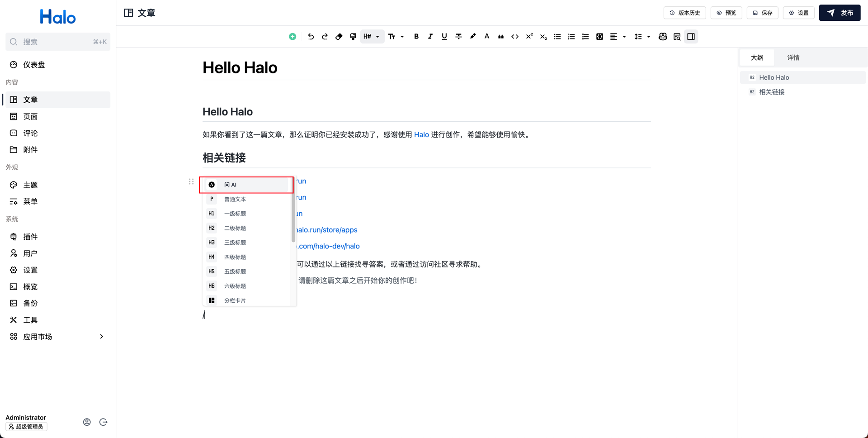
Task: Toggle bold formatting
Action: click(x=416, y=37)
